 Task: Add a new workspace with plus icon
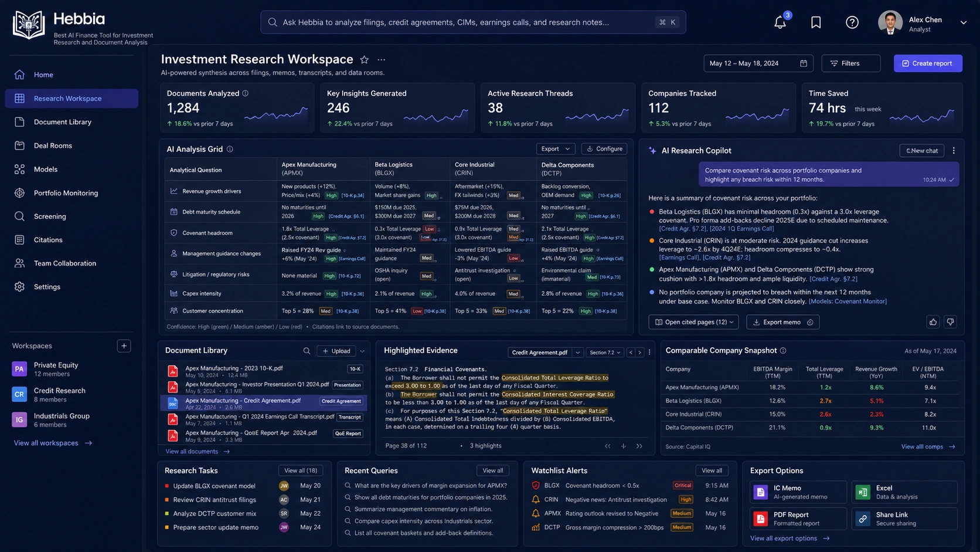[124, 346]
